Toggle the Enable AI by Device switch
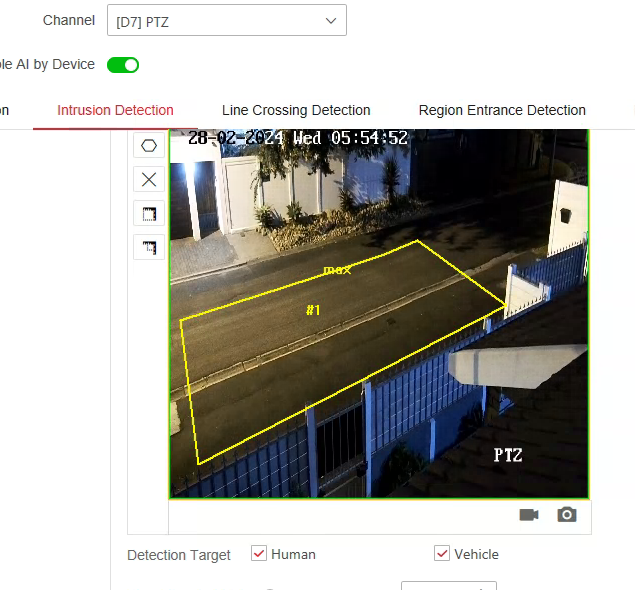 123,65
